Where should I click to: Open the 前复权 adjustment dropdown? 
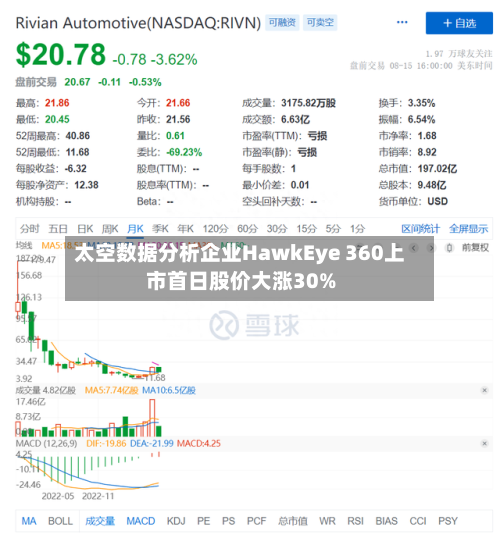pyautogui.click(x=475, y=248)
